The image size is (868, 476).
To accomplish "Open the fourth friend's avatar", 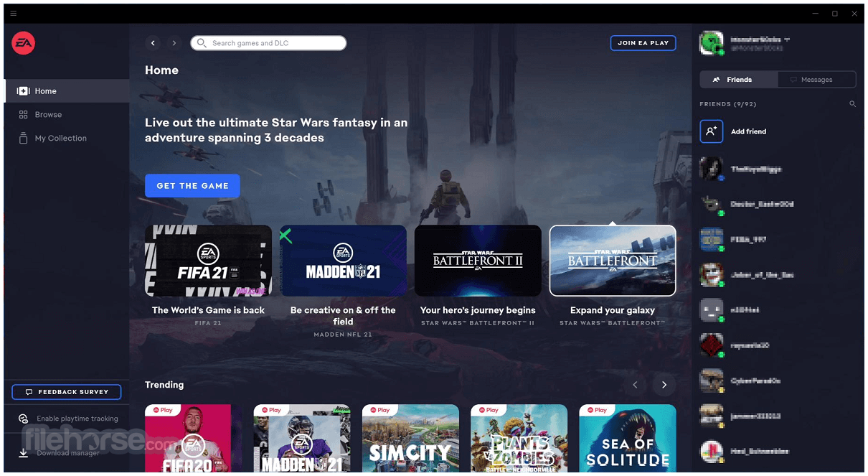I will pos(711,275).
